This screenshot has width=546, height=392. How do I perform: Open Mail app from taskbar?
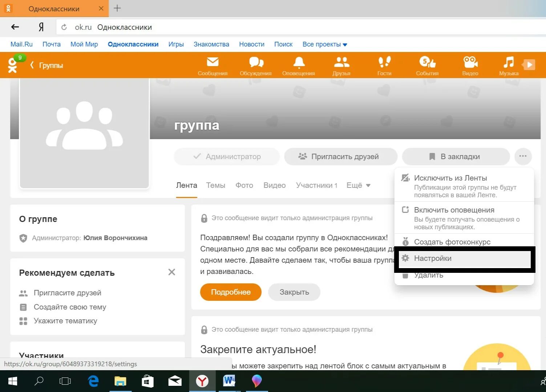click(x=175, y=381)
